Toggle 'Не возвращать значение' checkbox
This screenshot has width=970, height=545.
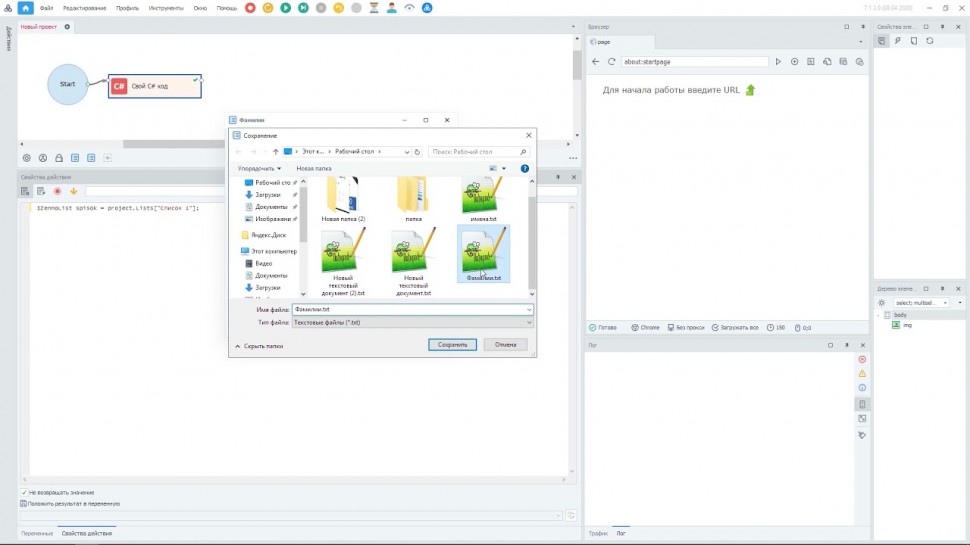(x=24, y=493)
